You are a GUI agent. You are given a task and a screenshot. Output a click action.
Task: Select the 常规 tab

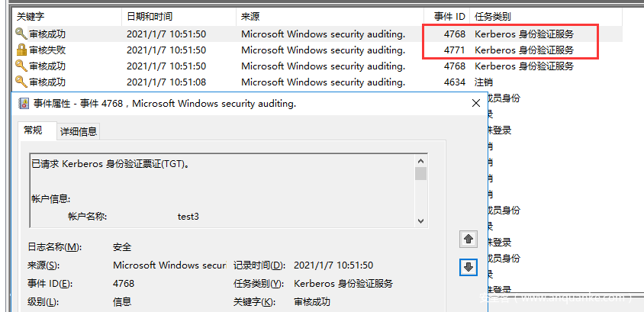point(33,130)
